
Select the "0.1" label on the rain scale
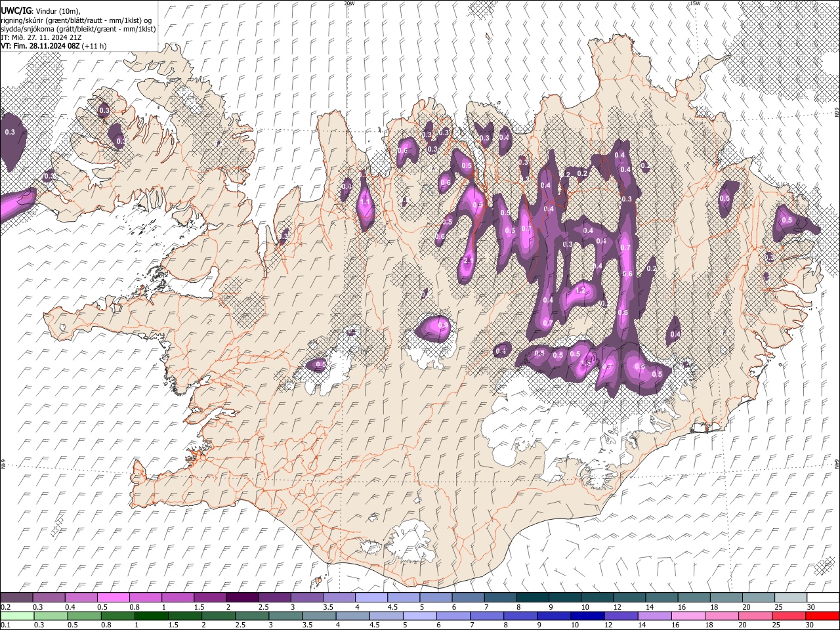[5, 625]
